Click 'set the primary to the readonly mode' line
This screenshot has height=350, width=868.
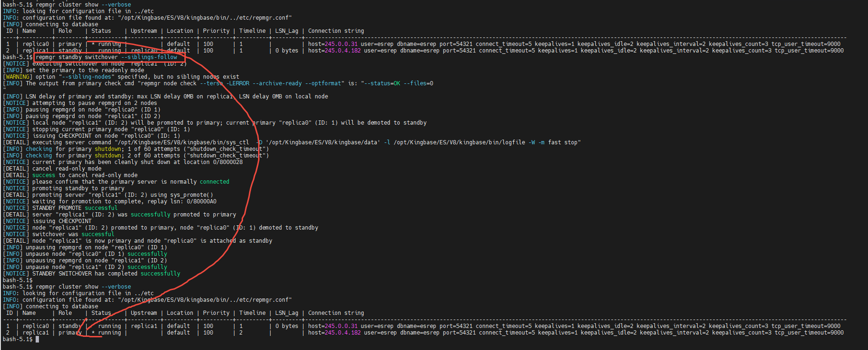[74, 70]
